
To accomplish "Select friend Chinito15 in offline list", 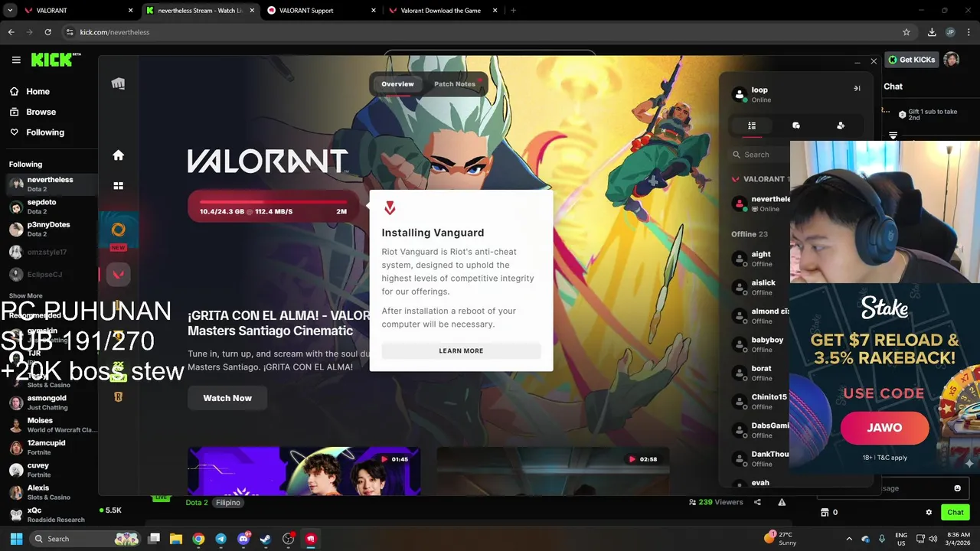I will [759, 402].
